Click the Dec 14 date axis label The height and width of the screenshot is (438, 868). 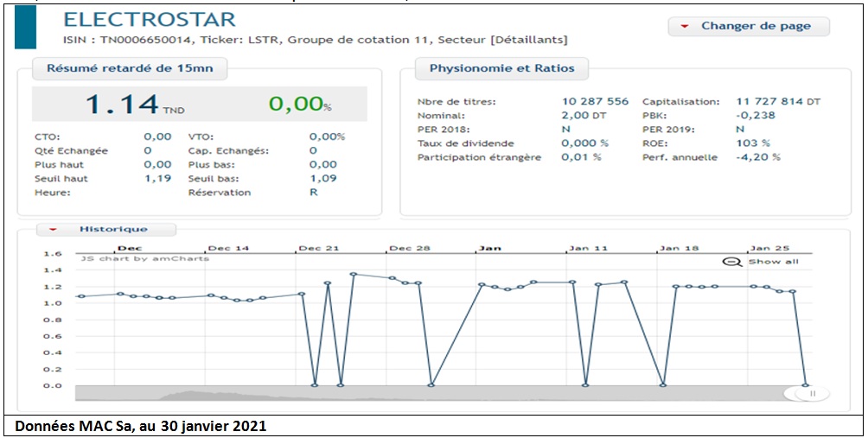point(228,248)
